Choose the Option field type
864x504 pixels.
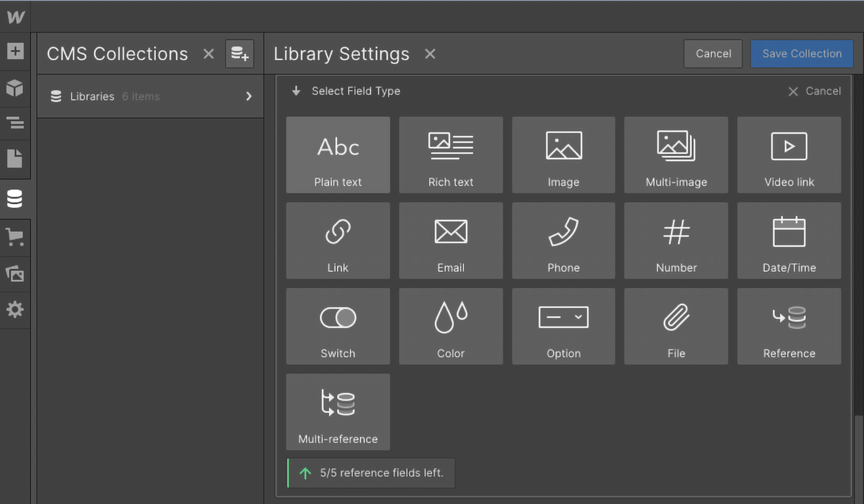563,325
